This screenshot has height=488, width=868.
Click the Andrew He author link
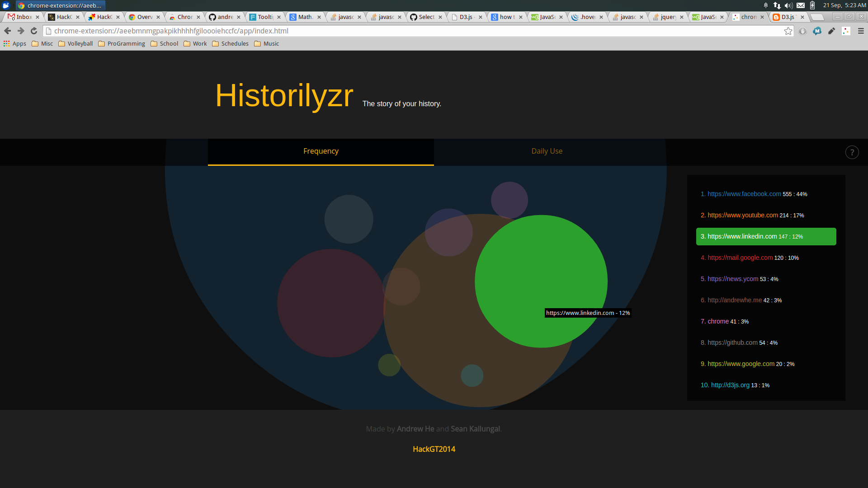click(415, 428)
